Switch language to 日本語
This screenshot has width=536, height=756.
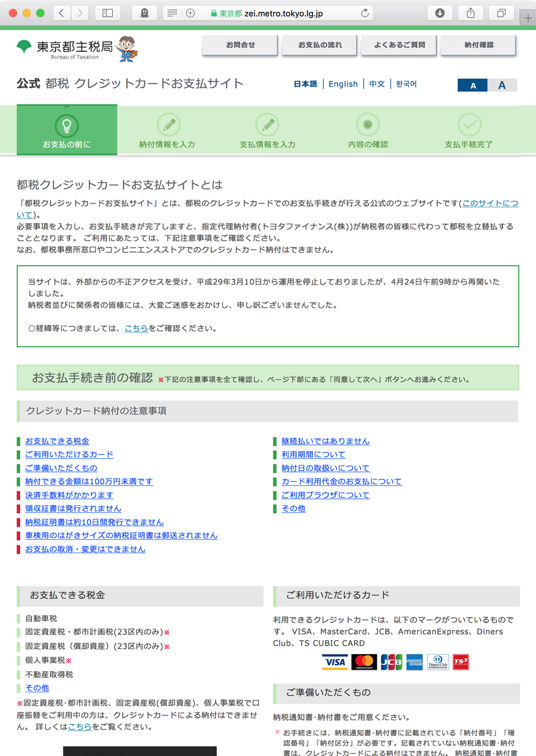[305, 84]
